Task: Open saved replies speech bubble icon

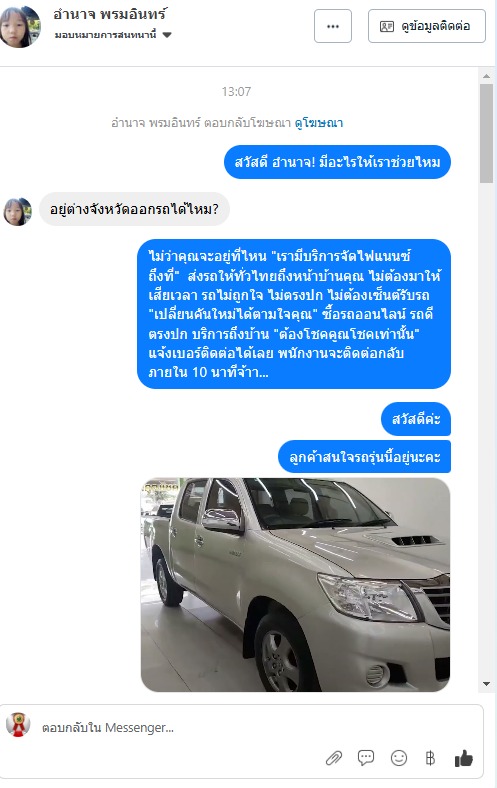Action: 366,757
